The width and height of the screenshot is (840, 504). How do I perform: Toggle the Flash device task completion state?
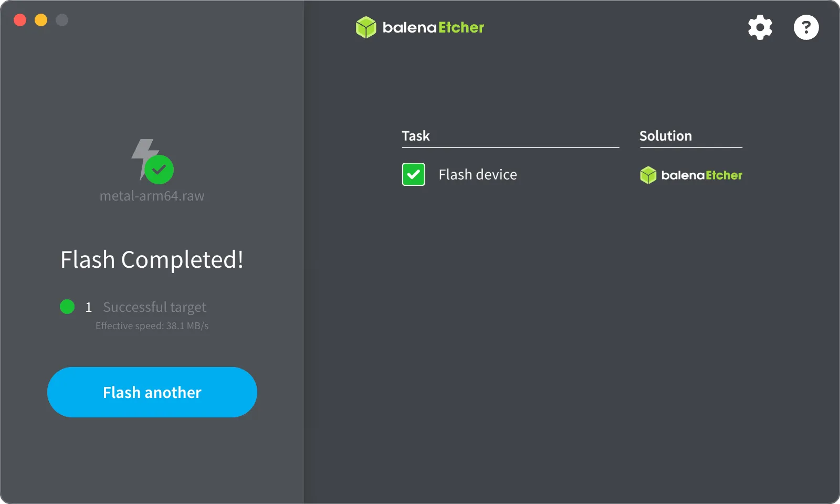(x=413, y=174)
